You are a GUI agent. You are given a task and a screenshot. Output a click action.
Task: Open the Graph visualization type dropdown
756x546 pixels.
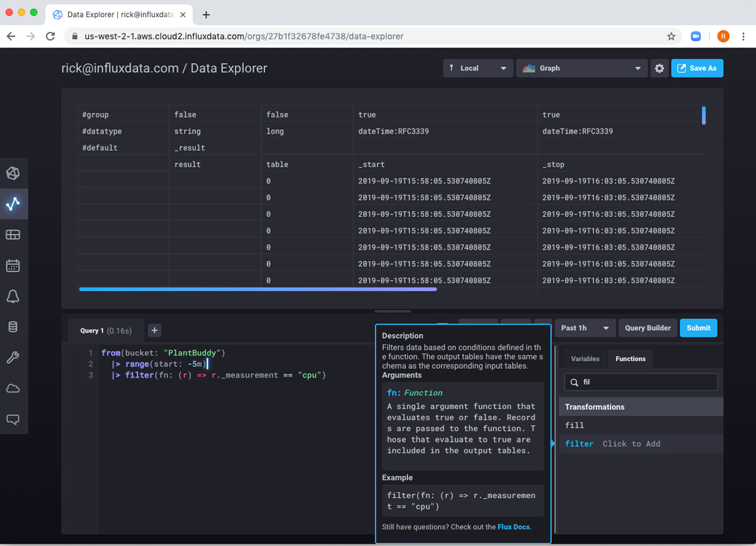pyautogui.click(x=581, y=68)
